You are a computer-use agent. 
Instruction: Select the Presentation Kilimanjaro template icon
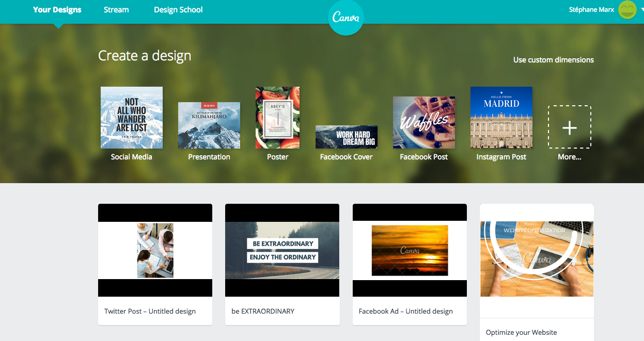(x=209, y=125)
